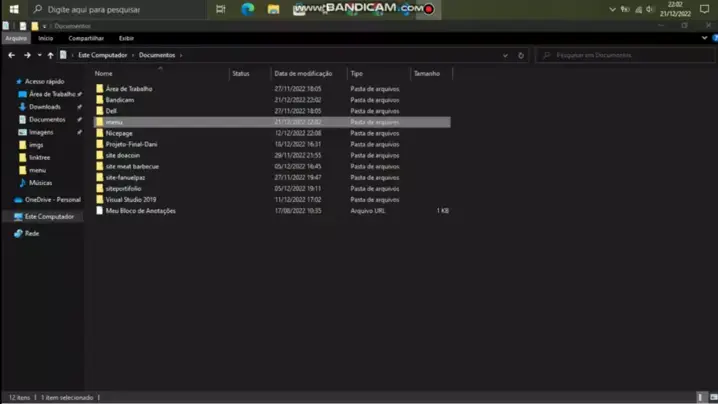Screen dimensions: 718x404
Task: Open Downloads in navigation pane
Action: (x=44, y=107)
